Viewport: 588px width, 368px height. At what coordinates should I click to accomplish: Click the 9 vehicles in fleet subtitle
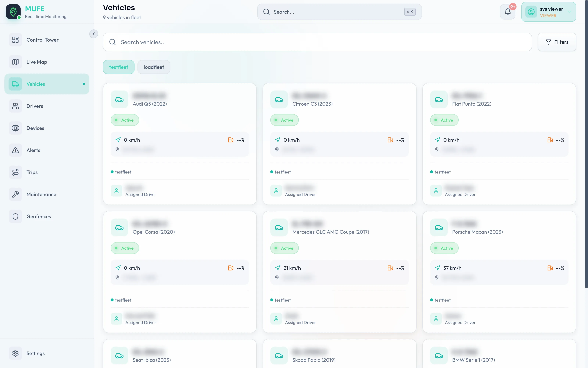click(x=122, y=17)
